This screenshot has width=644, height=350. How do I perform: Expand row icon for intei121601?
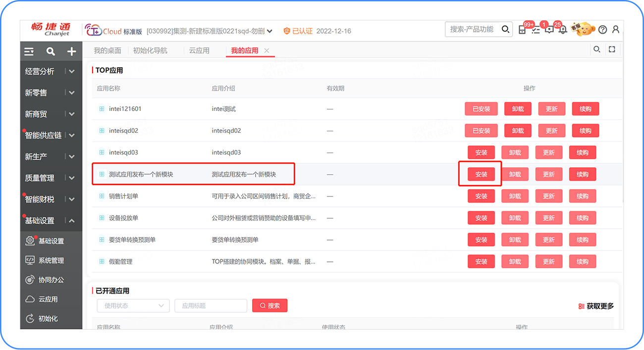tap(102, 109)
